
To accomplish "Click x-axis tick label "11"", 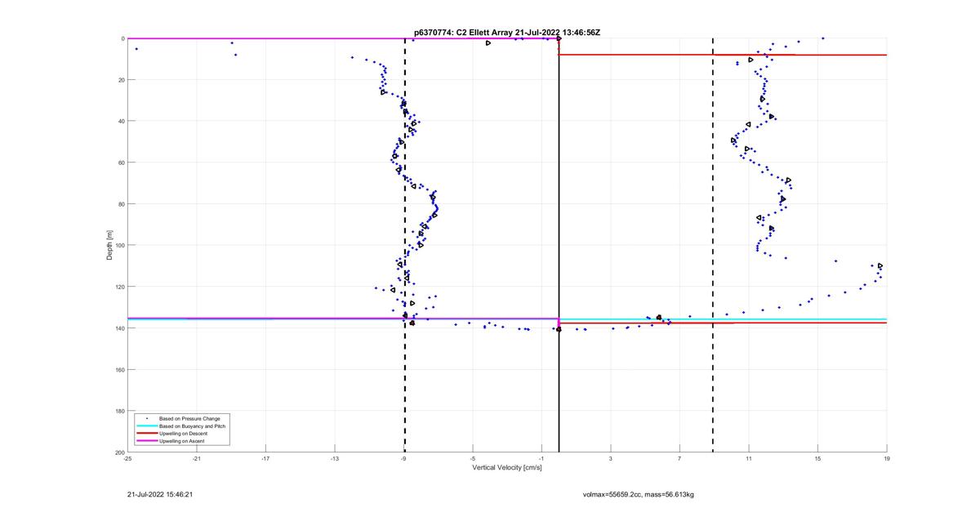I will point(749,458).
